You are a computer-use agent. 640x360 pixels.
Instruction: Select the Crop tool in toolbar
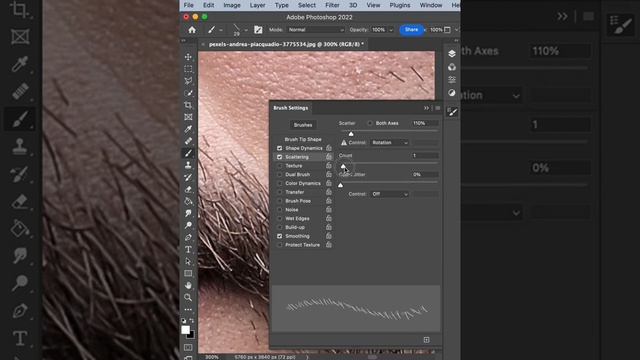tap(188, 105)
